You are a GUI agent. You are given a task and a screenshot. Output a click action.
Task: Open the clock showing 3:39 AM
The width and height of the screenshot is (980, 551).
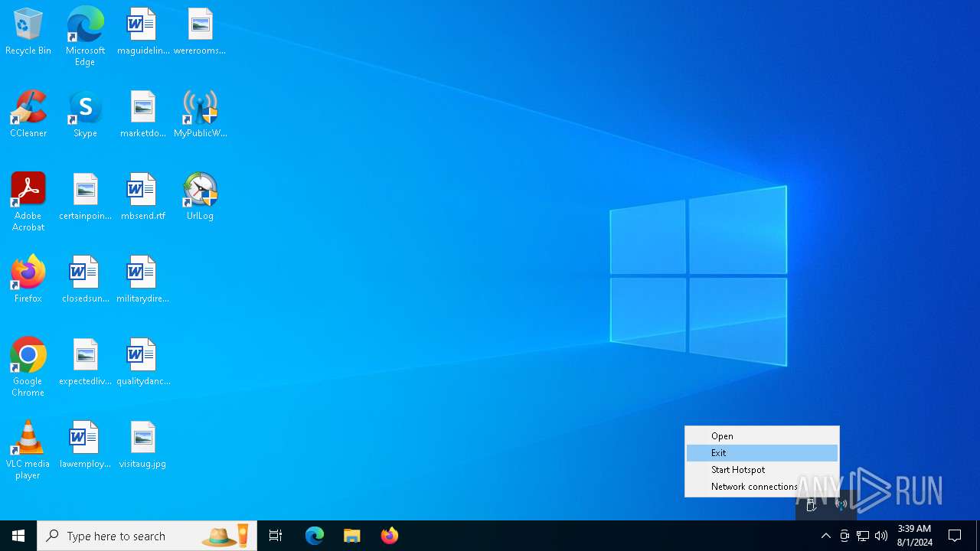tap(914, 536)
